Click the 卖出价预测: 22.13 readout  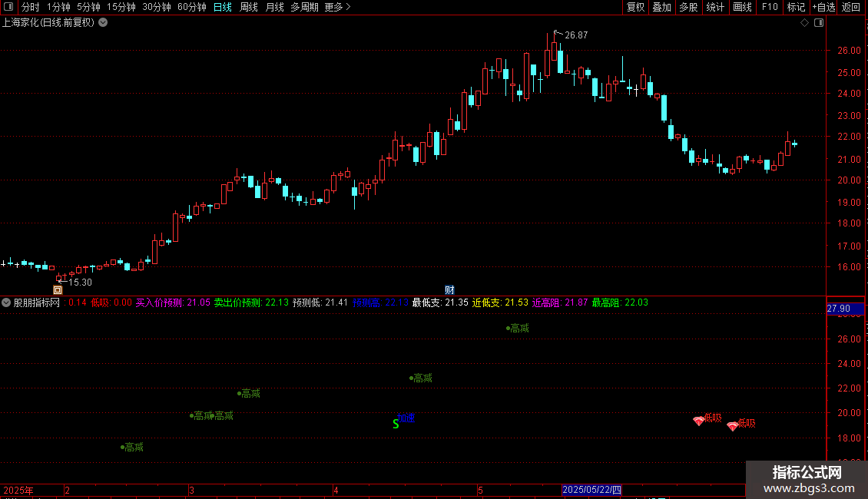(251, 302)
